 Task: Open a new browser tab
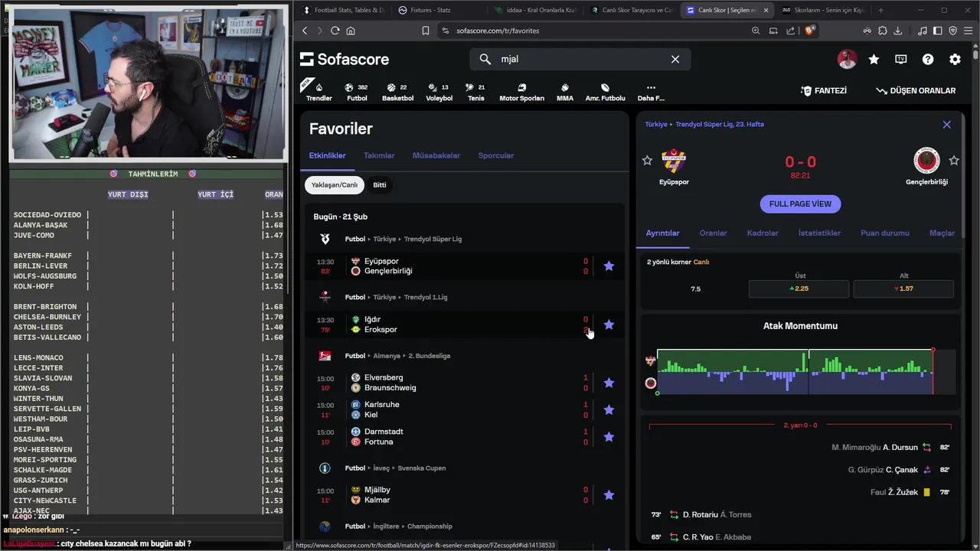tap(880, 10)
